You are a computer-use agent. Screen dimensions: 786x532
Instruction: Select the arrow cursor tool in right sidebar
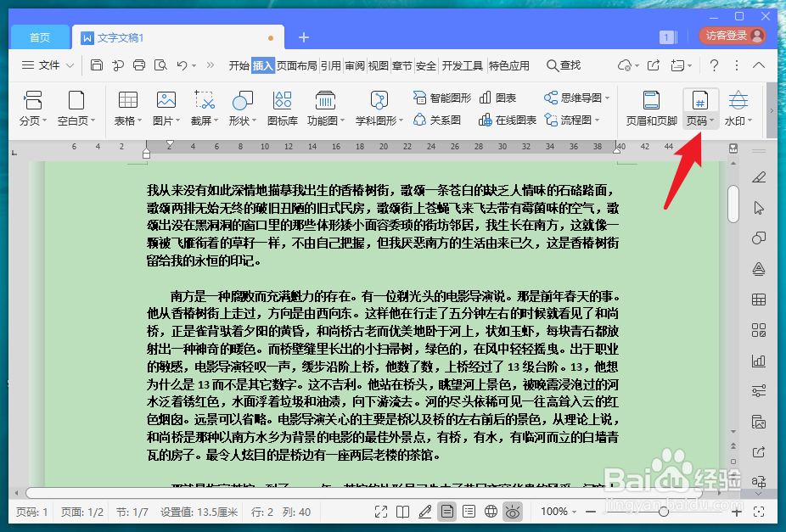[x=759, y=208]
